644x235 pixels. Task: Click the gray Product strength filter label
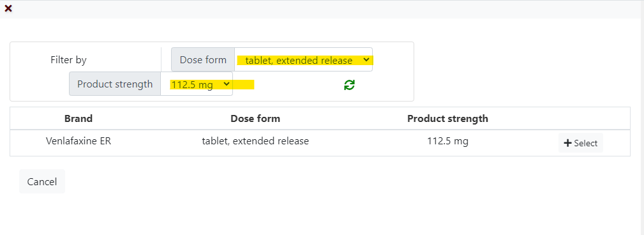click(115, 84)
